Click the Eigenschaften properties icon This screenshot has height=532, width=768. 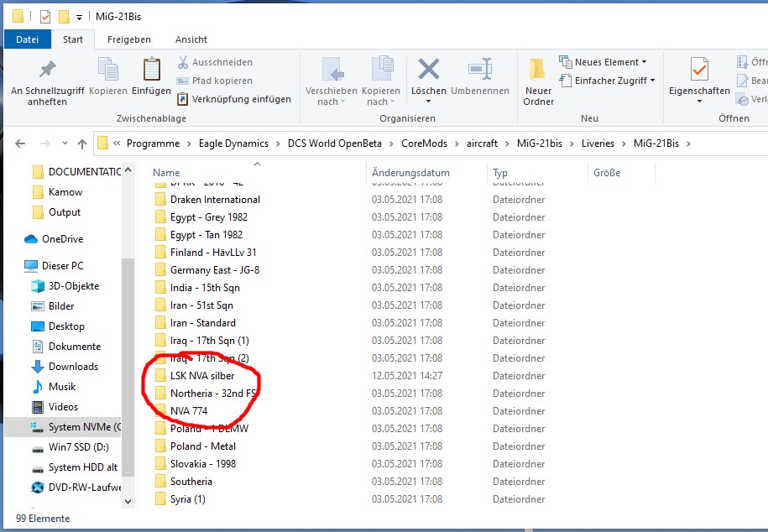699,69
